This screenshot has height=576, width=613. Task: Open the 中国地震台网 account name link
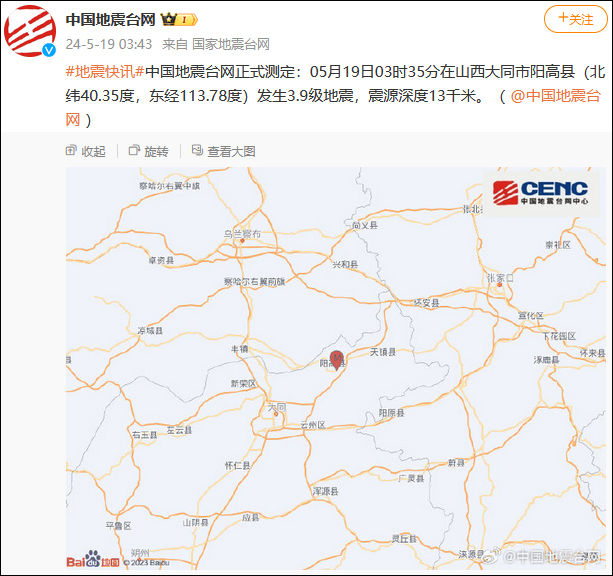(111, 19)
